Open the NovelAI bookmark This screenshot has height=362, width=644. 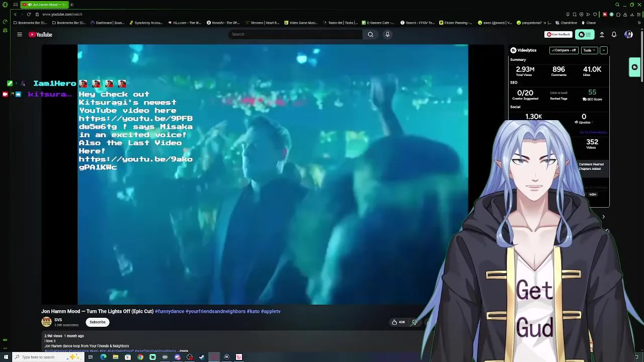223,23
